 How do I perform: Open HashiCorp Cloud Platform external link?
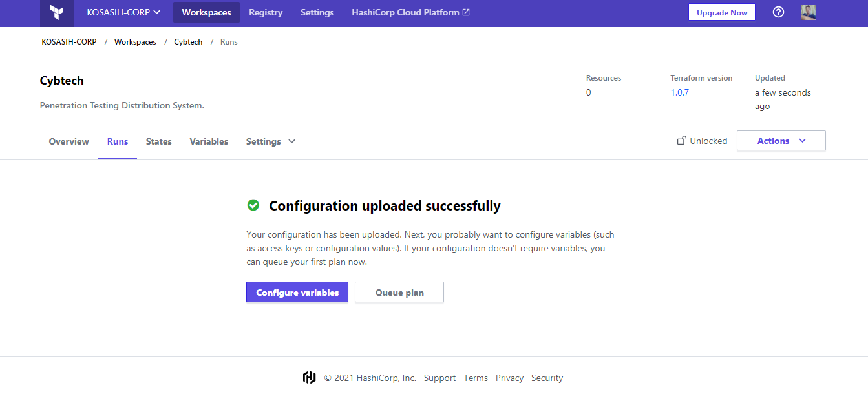(410, 12)
